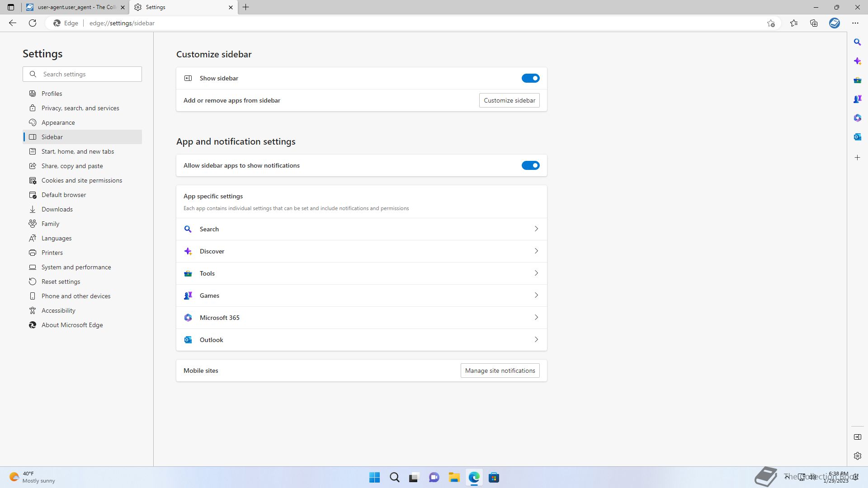Open Printers settings section
The image size is (868, 488).
tap(82, 253)
